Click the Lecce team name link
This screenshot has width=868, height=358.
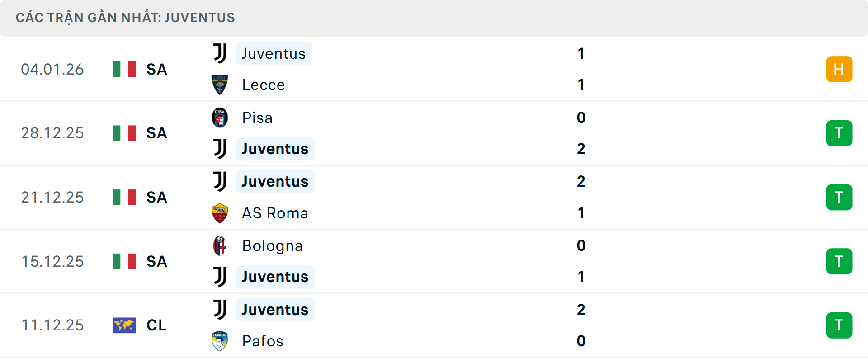(x=263, y=85)
